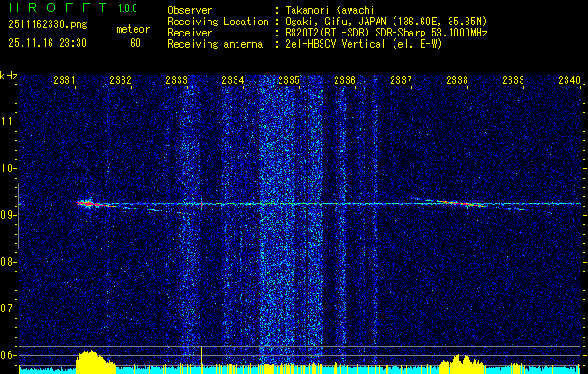Click the 1.1 kHz frequency label

(x=7, y=122)
